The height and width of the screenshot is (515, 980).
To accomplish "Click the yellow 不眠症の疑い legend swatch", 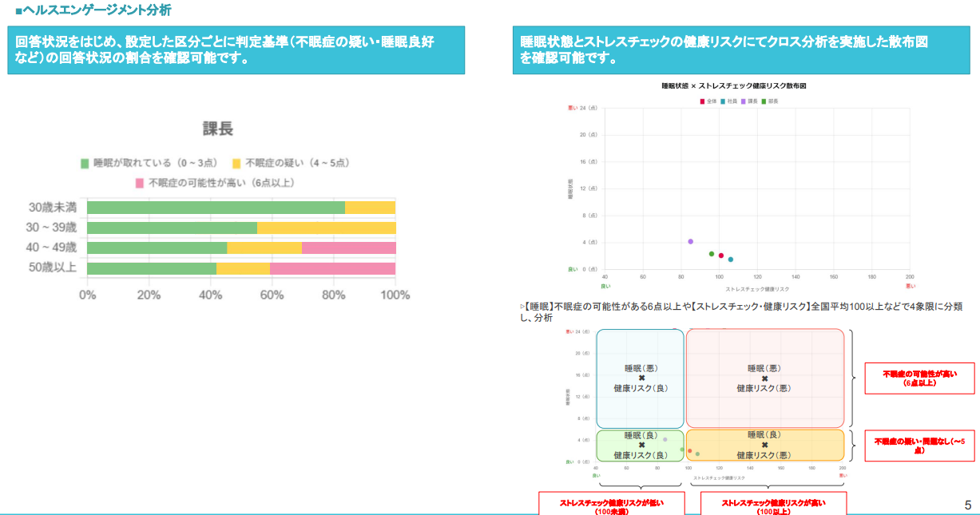I will pos(236,164).
